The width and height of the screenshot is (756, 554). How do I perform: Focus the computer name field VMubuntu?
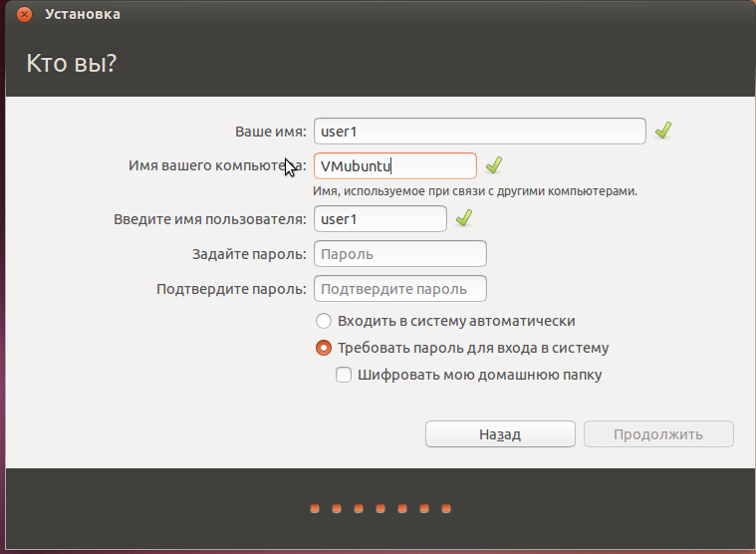coord(395,165)
